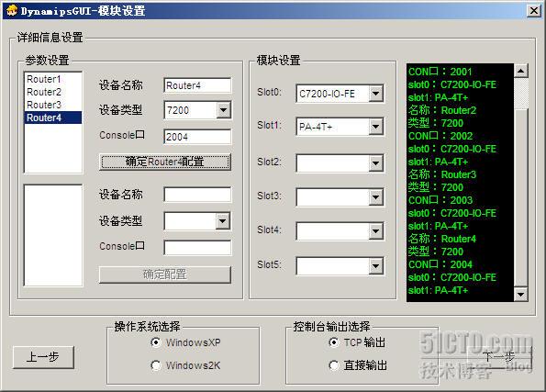
Task: Open the empty Slot4 dropdown
Action: click(375, 231)
